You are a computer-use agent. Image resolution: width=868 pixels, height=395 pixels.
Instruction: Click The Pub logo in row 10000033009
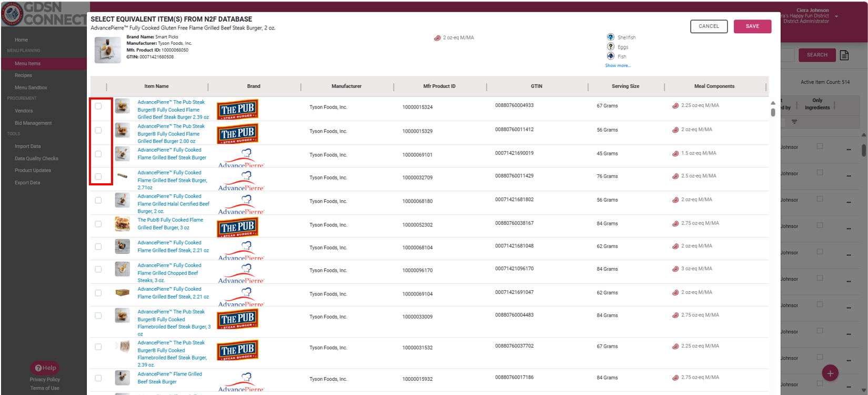(238, 319)
